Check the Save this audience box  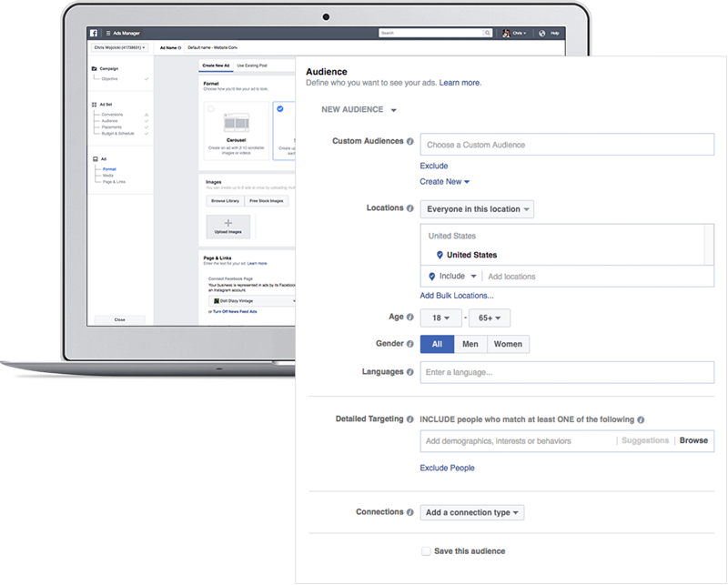coord(426,551)
